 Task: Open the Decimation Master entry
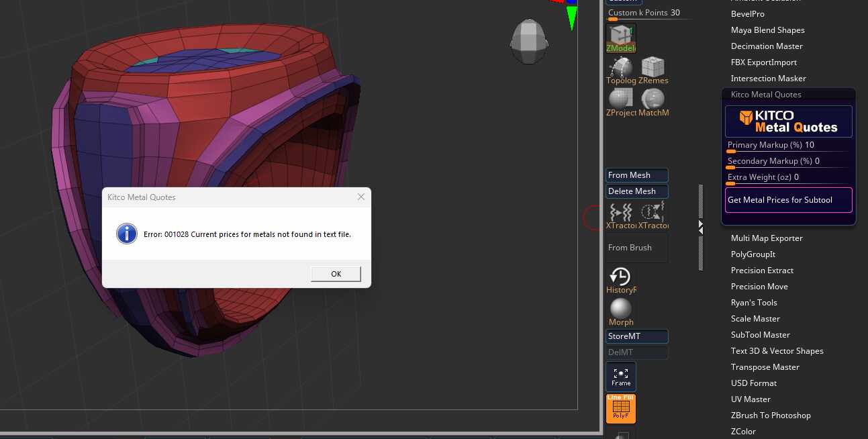click(767, 46)
